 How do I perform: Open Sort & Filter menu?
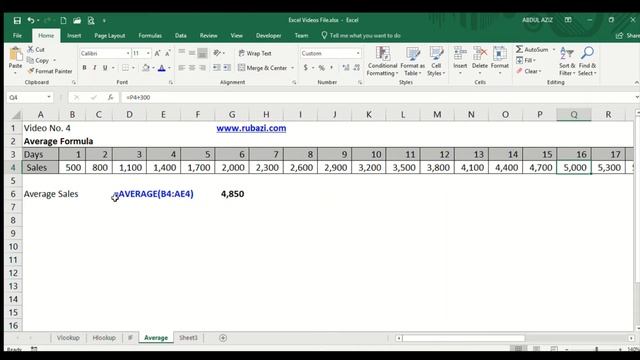coord(567,61)
